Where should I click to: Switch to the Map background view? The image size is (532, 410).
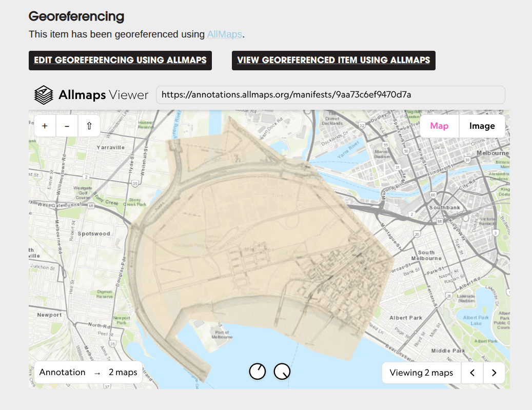pos(439,126)
